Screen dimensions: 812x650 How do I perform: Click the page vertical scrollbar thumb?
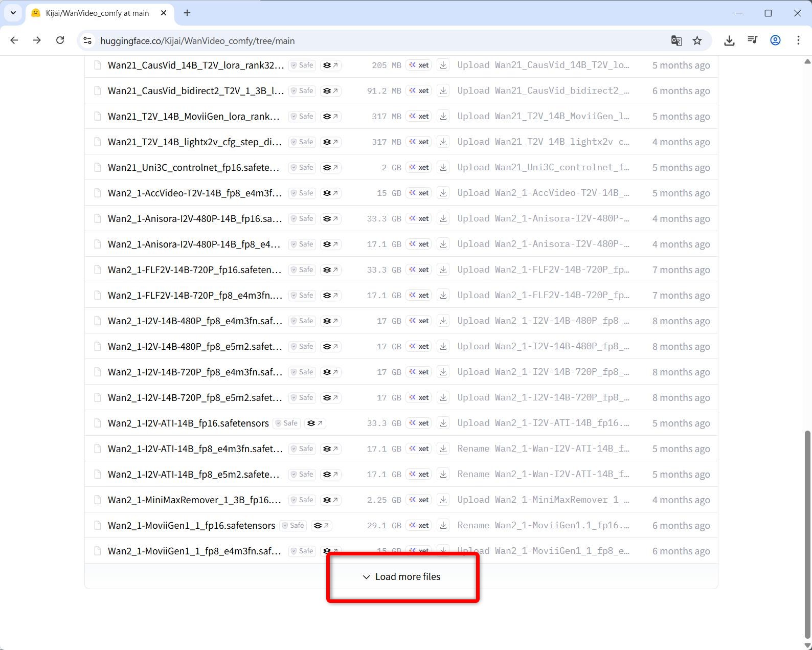[807, 532]
